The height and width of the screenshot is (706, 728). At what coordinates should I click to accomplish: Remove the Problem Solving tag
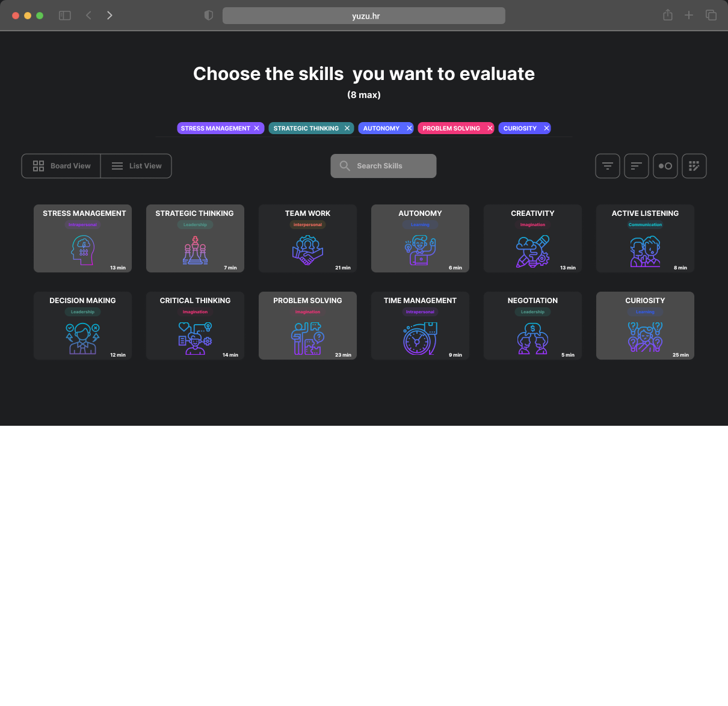tap(490, 128)
